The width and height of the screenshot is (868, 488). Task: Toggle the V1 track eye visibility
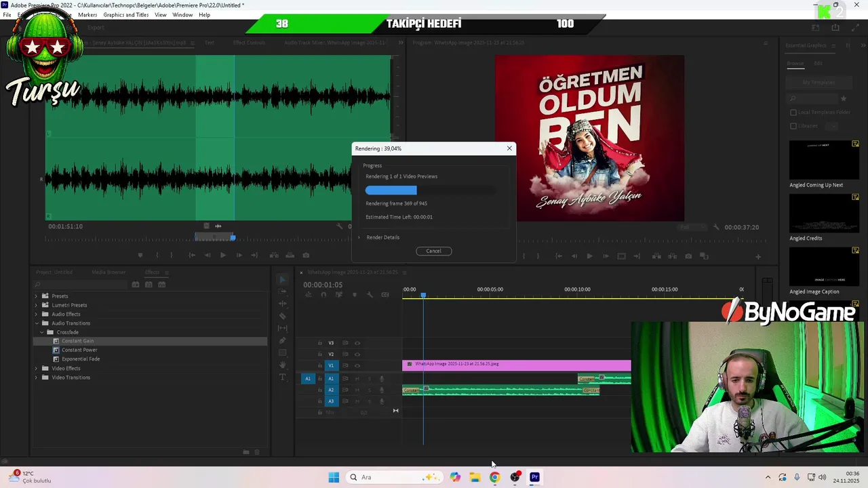point(357,366)
